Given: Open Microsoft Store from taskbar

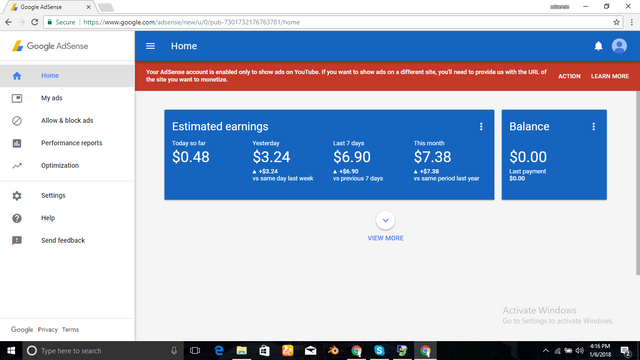Looking at the screenshot, I should click(264, 351).
